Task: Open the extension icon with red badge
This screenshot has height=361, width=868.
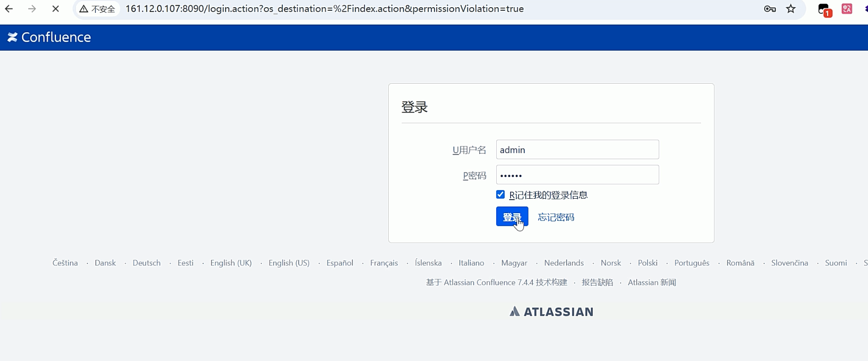Action: [824, 10]
